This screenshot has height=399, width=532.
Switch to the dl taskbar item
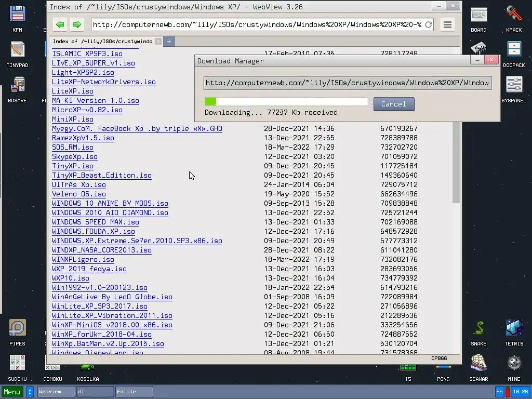[x=95, y=392]
